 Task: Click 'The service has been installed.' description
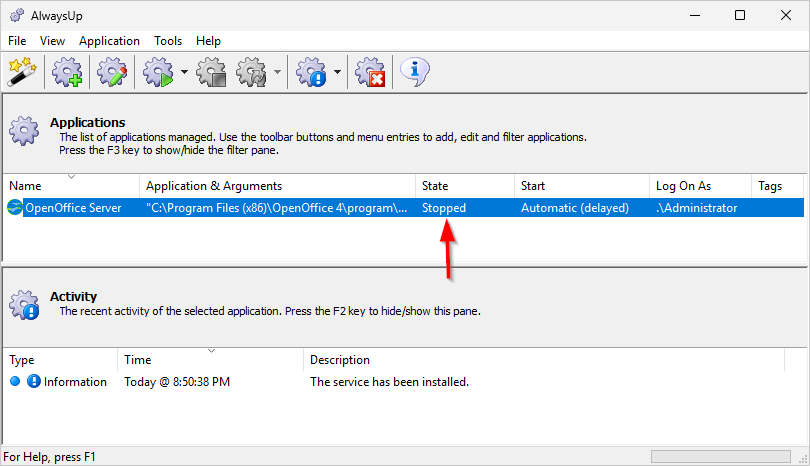point(389,382)
